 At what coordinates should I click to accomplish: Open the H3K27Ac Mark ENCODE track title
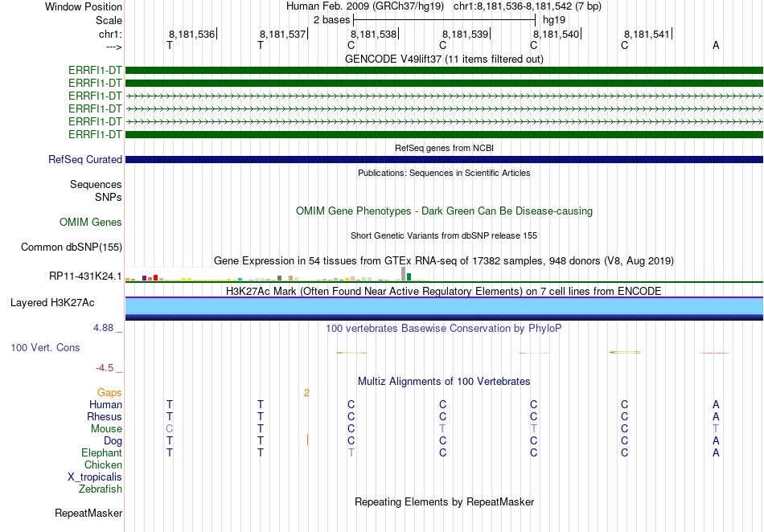[444, 292]
